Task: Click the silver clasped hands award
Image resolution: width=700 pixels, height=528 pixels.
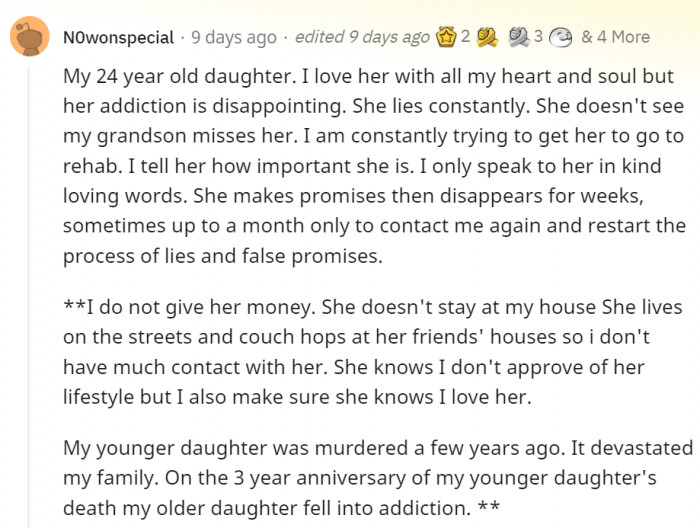Action: [519, 37]
